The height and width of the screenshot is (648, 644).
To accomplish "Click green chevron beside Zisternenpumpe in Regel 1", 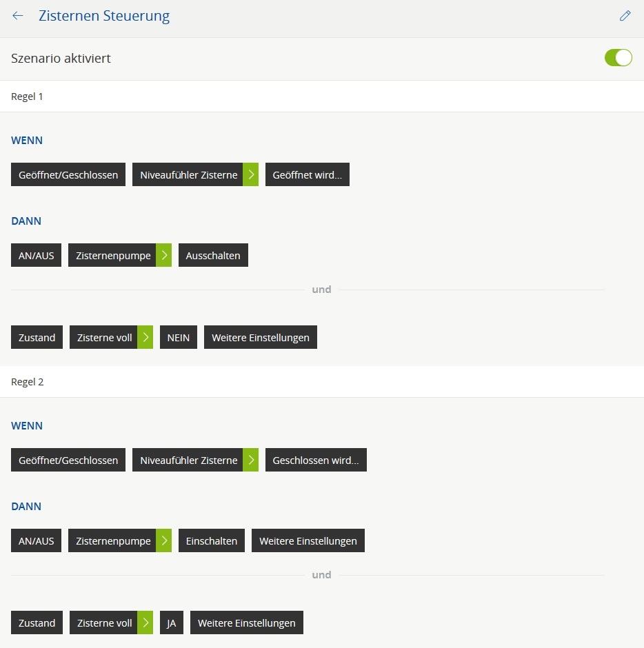I will coord(164,256).
